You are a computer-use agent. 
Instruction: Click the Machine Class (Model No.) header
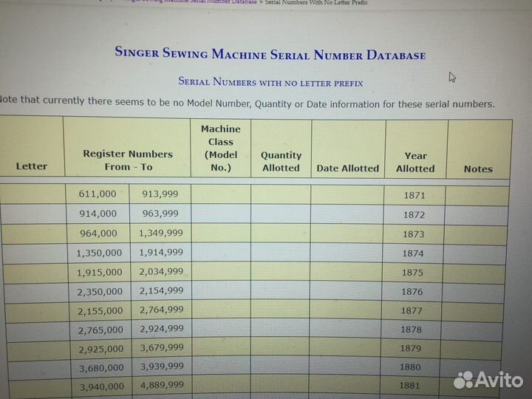tap(220, 148)
